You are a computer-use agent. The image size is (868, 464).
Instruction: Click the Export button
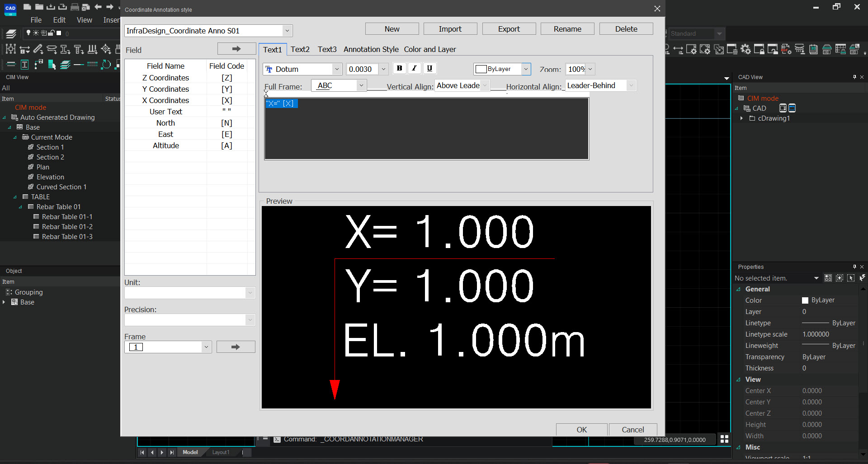509,29
